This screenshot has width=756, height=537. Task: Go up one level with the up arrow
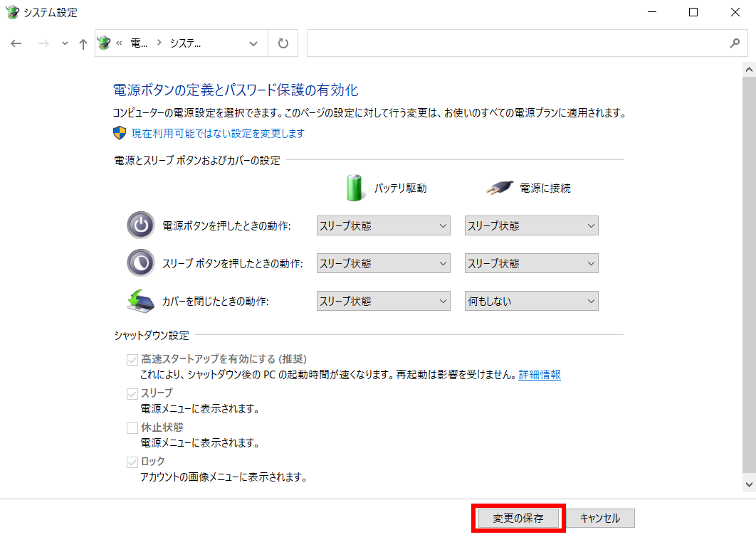click(x=83, y=44)
